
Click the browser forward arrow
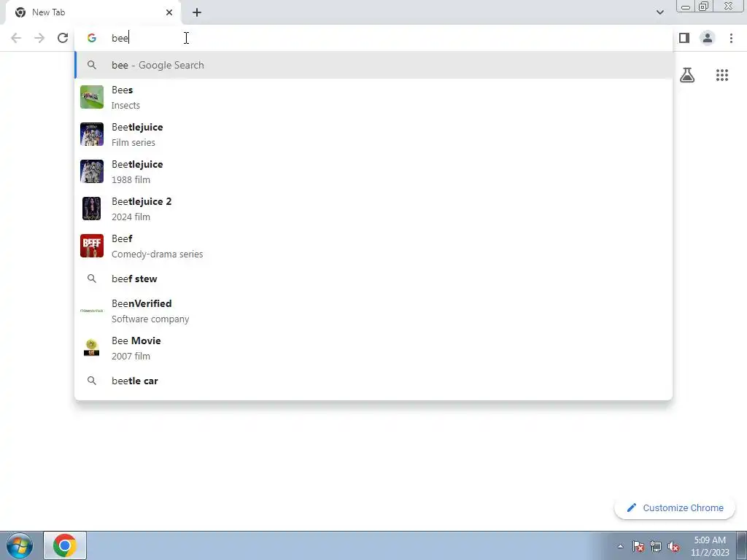coord(39,38)
